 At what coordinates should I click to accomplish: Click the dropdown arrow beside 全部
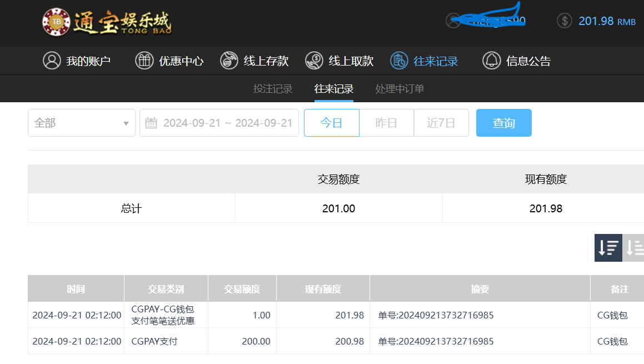[x=126, y=123]
